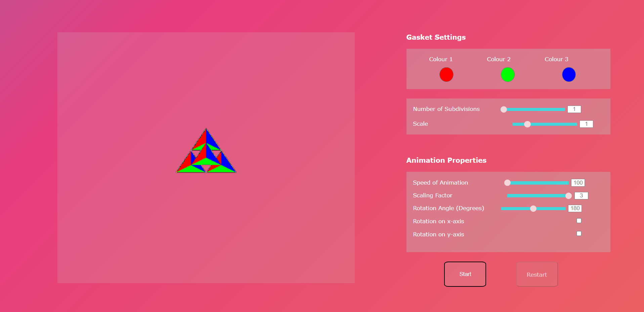Enable Rotation on x-axis
This screenshot has height=312, width=644.
click(x=578, y=221)
